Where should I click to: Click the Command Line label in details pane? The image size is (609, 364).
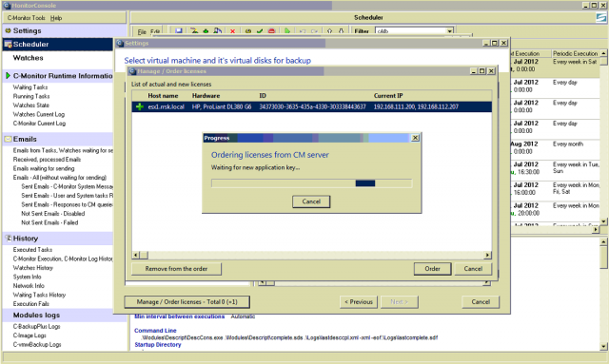pos(155,331)
